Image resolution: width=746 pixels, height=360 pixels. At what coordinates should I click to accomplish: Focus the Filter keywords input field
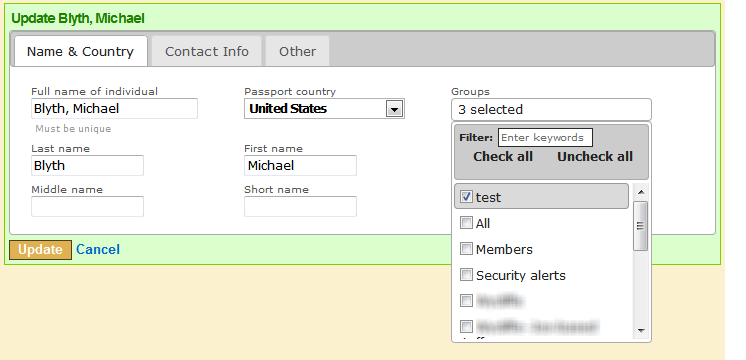click(x=545, y=137)
